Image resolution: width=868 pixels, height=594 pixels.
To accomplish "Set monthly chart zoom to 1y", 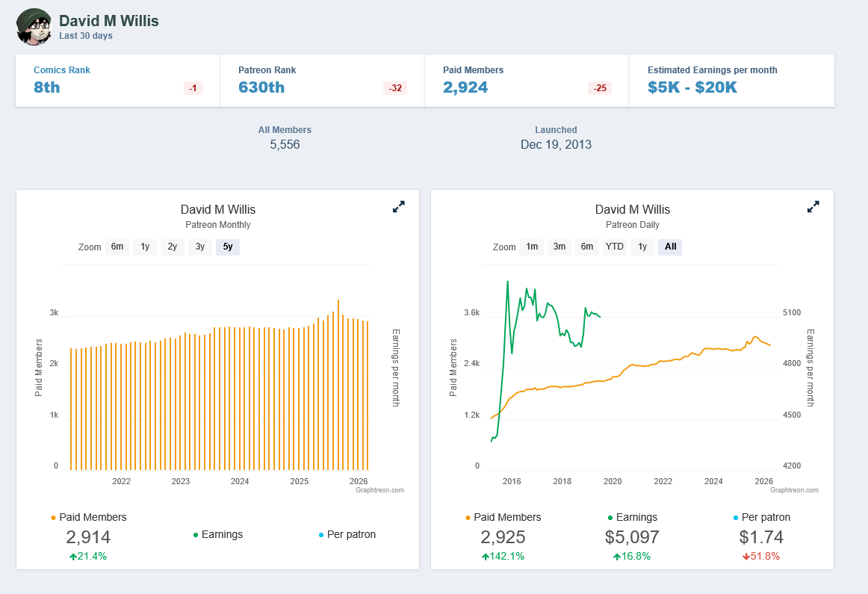I will click(145, 247).
